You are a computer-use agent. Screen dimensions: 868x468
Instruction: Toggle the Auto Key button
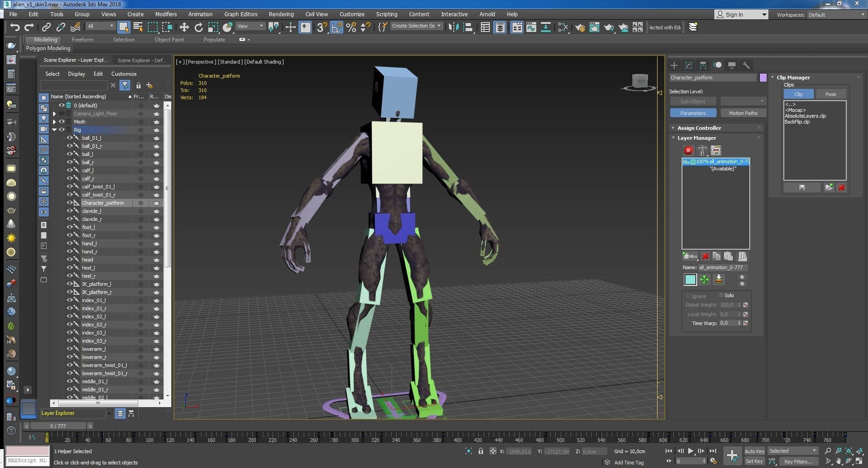(754, 451)
